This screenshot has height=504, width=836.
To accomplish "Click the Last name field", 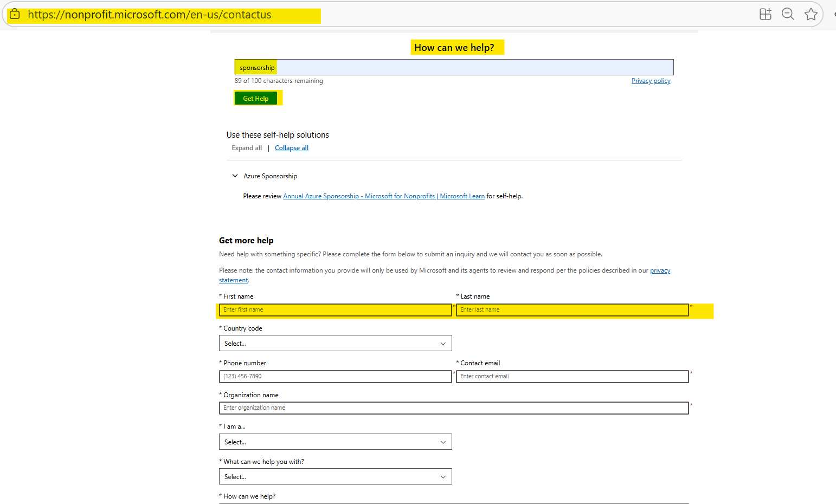I will 572,309.
